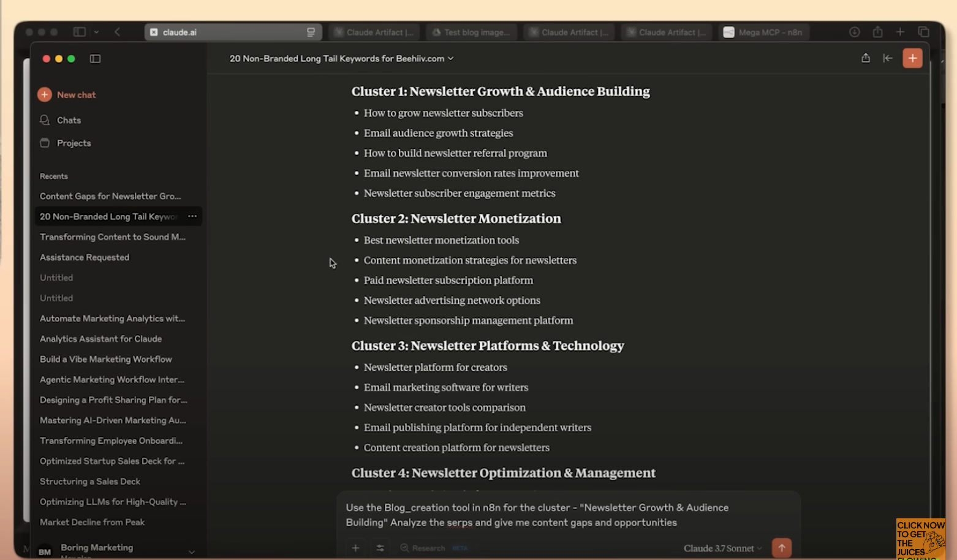Viewport: 957px width, 560px height.
Task: Add attachment with the plus icon
Action: click(355, 548)
